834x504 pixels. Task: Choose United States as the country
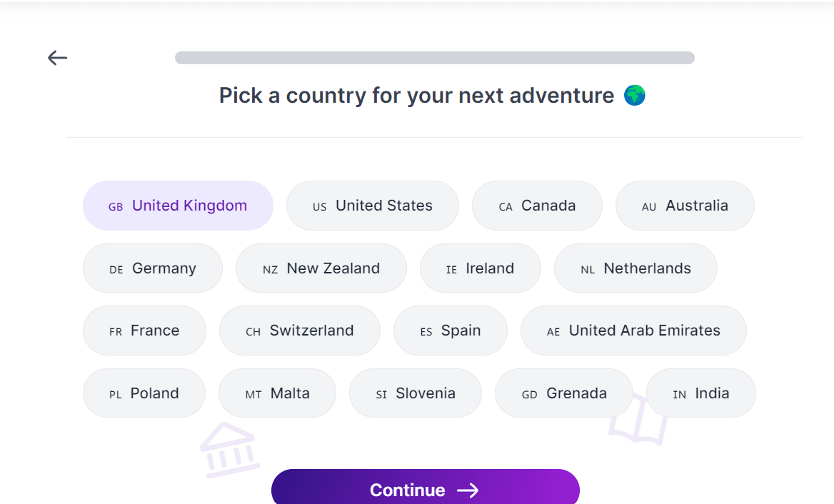[372, 206]
